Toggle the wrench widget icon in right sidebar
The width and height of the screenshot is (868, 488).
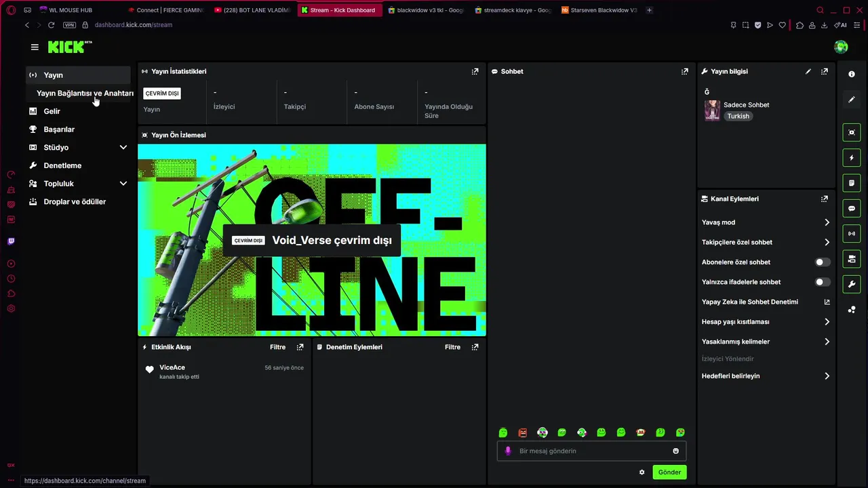[x=852, y=284]
